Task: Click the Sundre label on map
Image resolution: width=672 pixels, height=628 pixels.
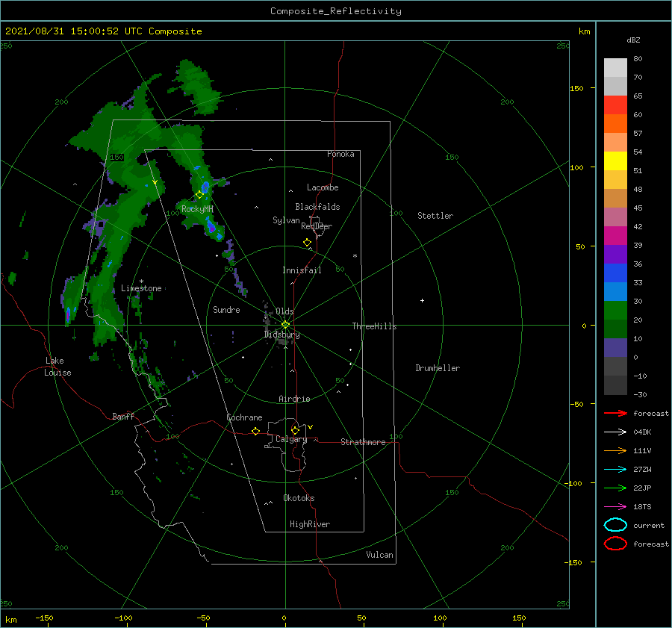Action: [226, 309]
